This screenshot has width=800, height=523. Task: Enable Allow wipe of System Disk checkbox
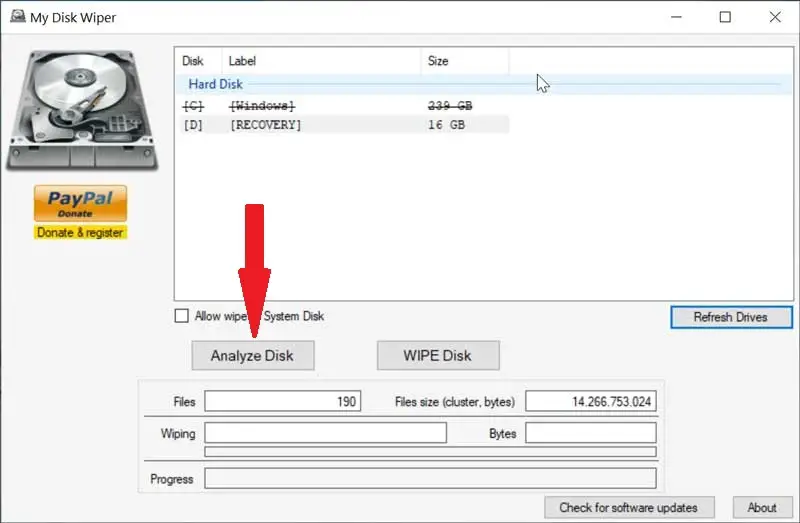pos(181,316)
